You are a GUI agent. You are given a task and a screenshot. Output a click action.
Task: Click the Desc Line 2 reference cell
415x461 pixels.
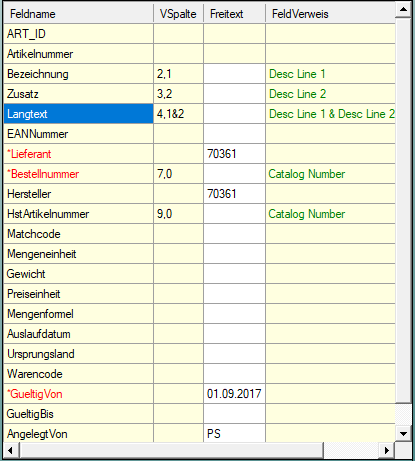point(330,94)
